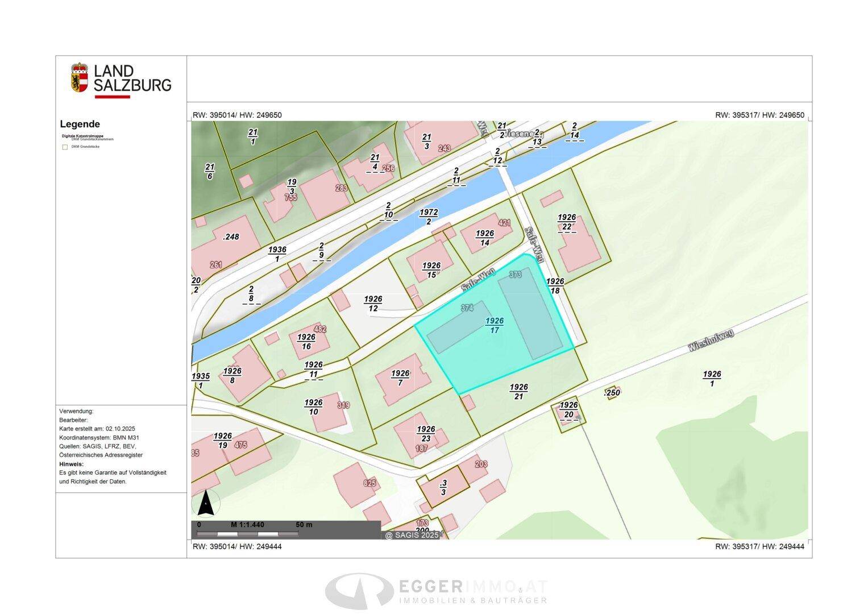Select highlighted parcel label 1926/17
The width and height of the screenshot is (868, 614).
(494, 325)
